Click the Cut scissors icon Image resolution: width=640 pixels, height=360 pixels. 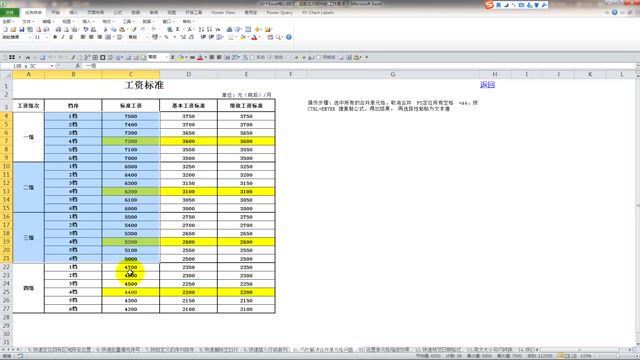[x=105, y=29]
